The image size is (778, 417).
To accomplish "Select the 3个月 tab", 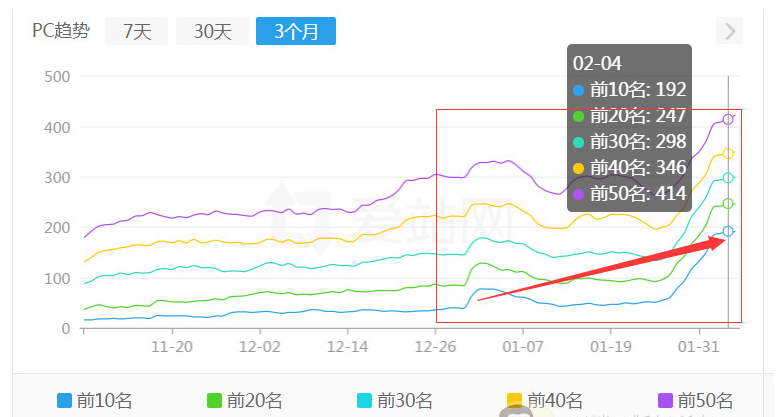I will (x=295, y=31).
